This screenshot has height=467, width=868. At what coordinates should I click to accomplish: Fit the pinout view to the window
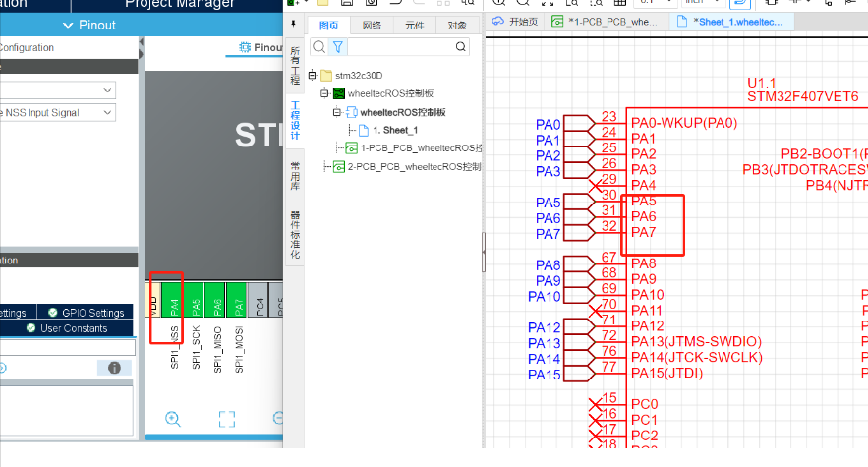(x=227, y=419)
